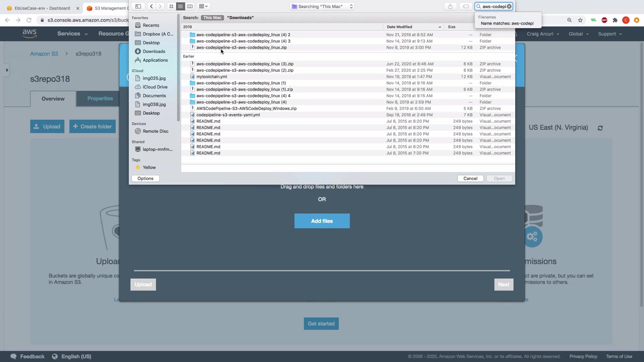Click the AWS logo home icon
The height and width of the screenshot is (362, 644).
[29, 34]
